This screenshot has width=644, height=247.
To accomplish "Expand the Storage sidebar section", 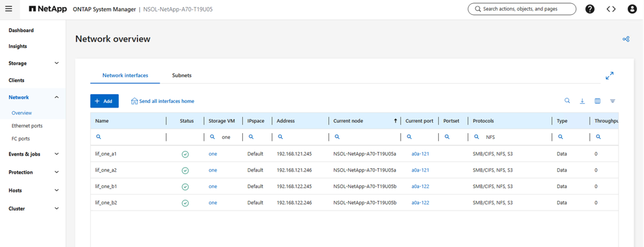I will pyautogui.click(x=57, y=63).
